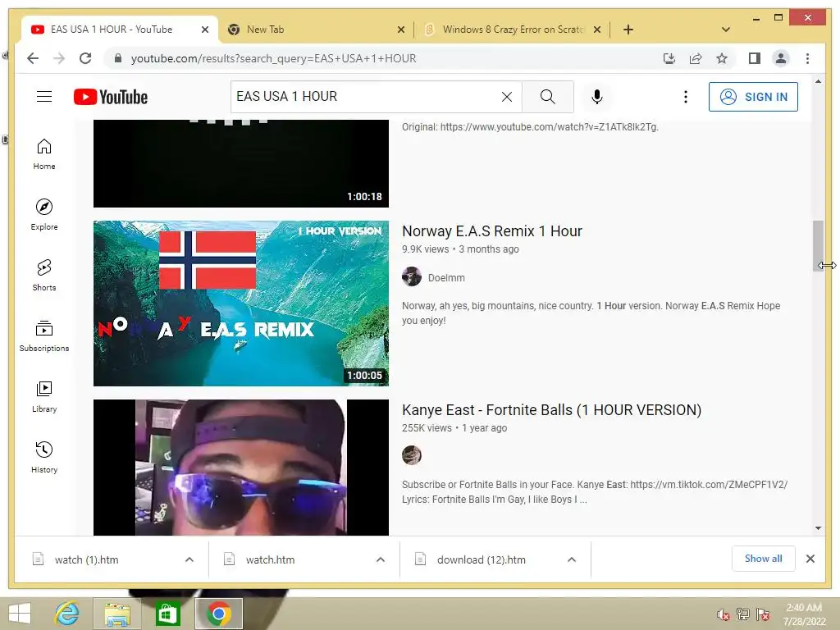This screenshot has width=840, height=630.
Task: Click the network icon in the system tray
Action: [x=743, y=614]
